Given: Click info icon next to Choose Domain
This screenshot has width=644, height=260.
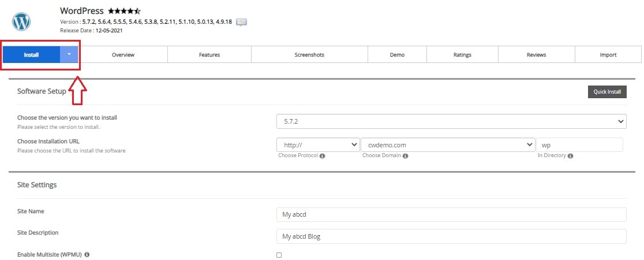Looking at the screenshot, I should (405, 156).
